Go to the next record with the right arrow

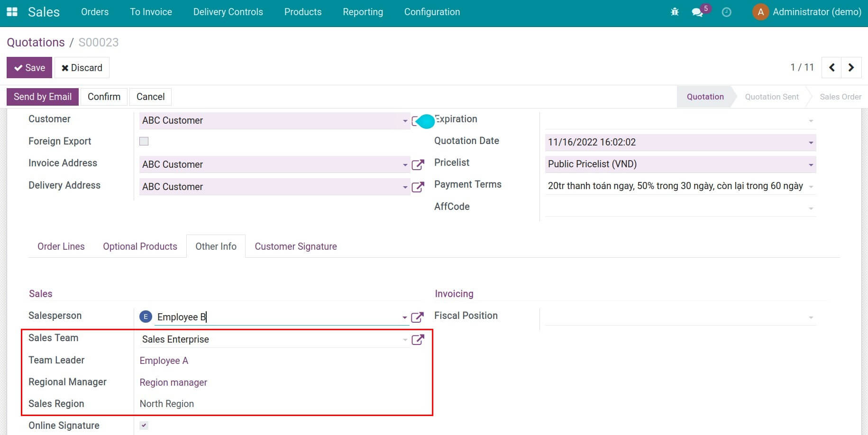tap(851, 67)
